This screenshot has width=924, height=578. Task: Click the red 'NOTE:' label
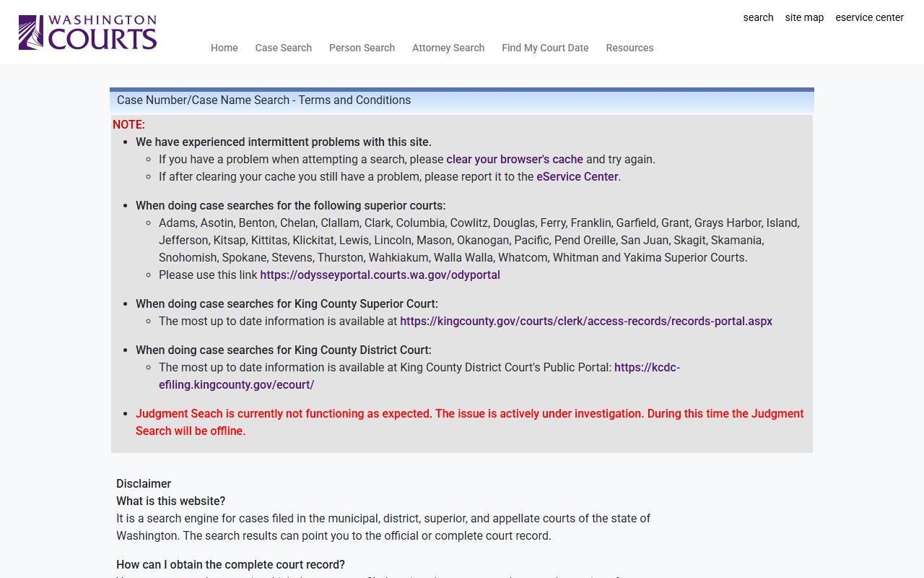pos(128,124)
